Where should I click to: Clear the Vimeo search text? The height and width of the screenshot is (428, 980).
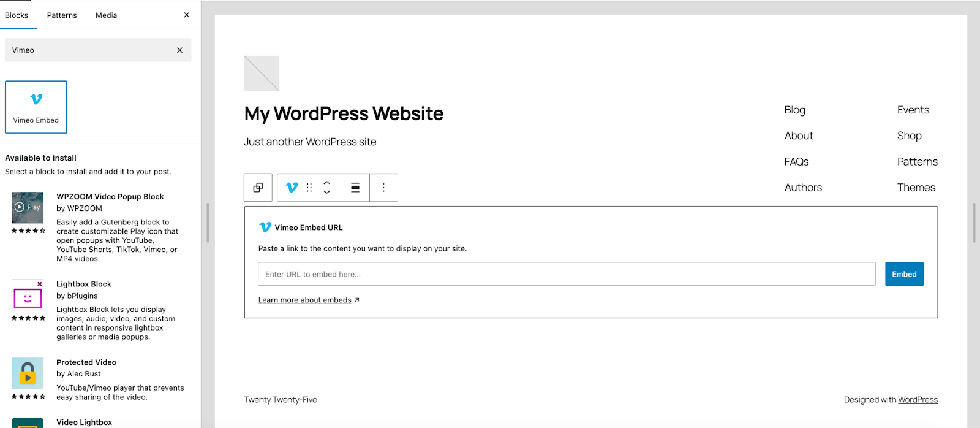tap(179, 50)
